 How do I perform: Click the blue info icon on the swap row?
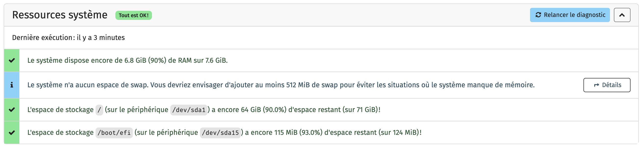click(12, 85)
